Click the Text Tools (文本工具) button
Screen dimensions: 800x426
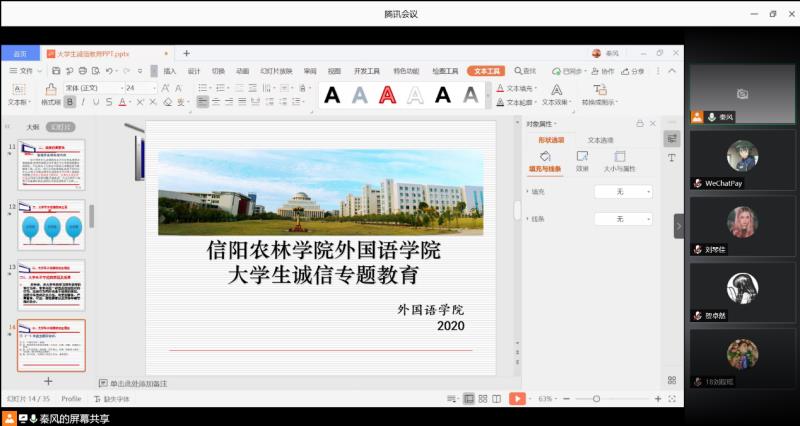coord(486,71)
